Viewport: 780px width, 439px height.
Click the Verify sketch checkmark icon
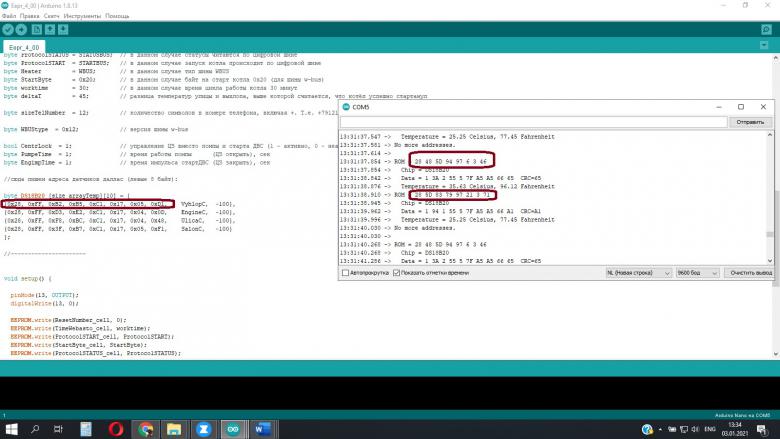(x=8, y=29)
